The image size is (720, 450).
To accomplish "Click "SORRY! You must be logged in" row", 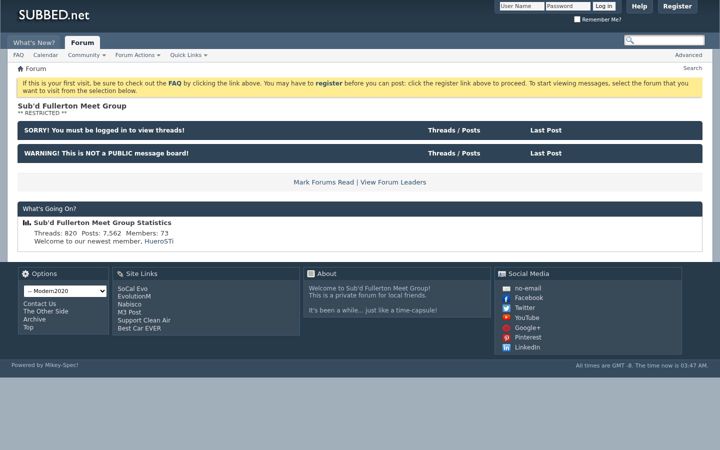I will [360, 130].
